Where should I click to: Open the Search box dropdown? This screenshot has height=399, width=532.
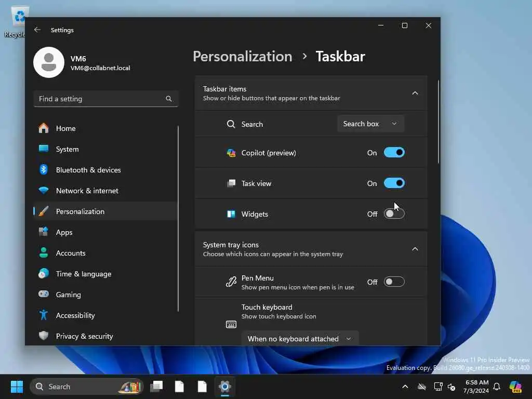click(370, 124)
